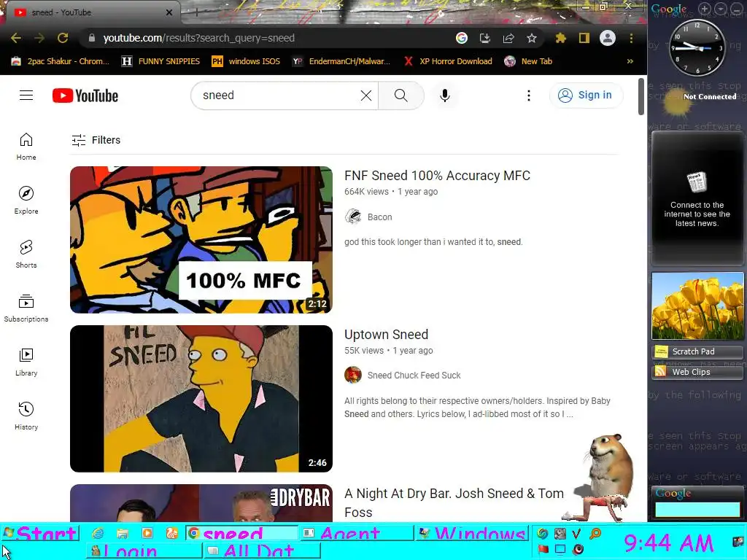Click the Google icon in address bar
Screen dimensions: 747x560
[461, 38]
